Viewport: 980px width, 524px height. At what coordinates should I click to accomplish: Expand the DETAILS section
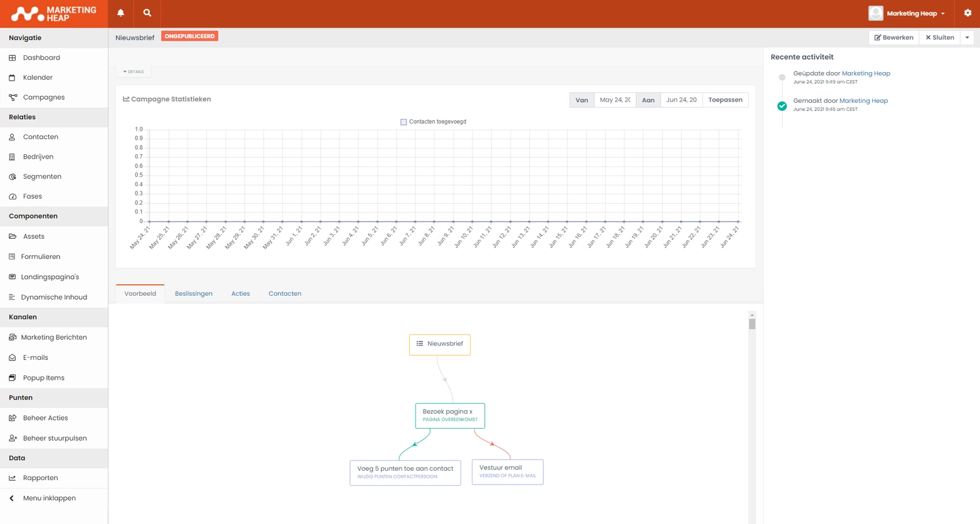(133, 71)
